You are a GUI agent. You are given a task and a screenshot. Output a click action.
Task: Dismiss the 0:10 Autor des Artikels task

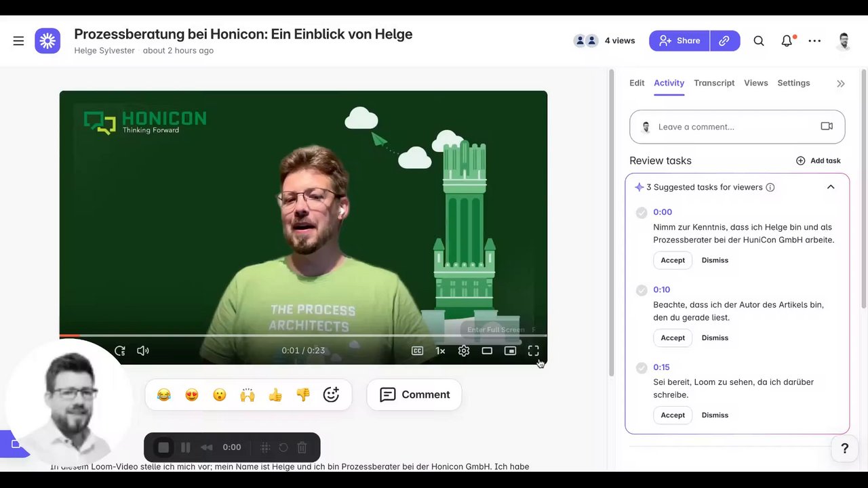tap(715, 338)
